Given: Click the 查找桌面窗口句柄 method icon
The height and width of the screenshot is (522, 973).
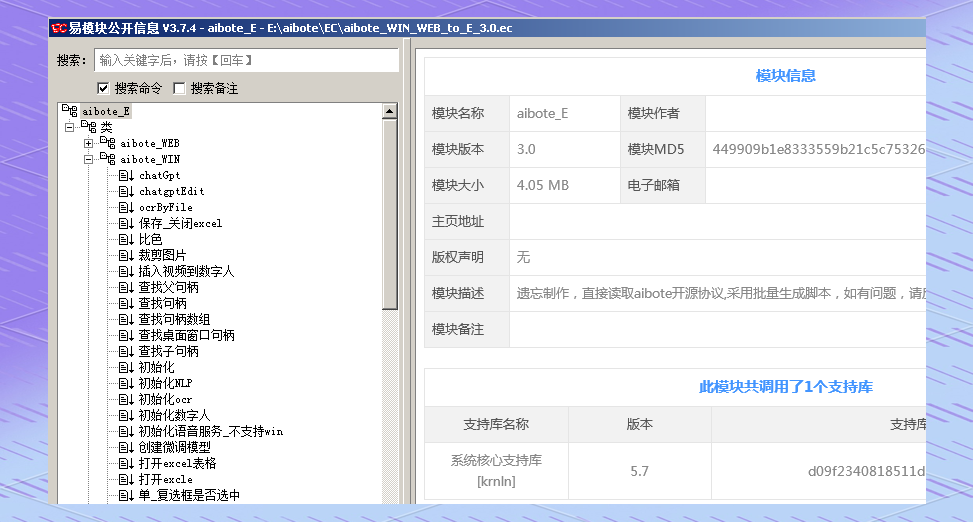Looking at the screenshot, I should pyautogui.click(x=127, y=335).
